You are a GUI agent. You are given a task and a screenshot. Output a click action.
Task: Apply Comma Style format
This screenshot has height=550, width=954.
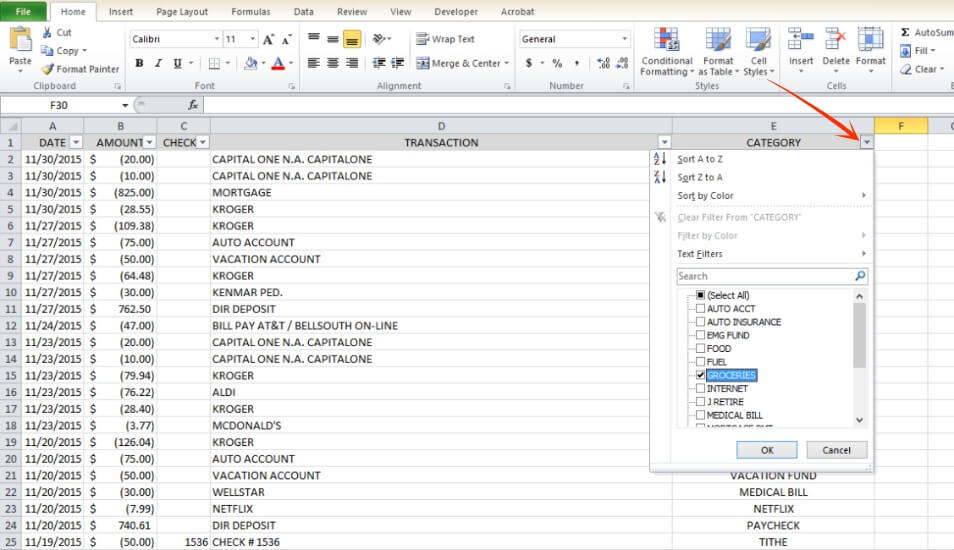click(576, 63)
